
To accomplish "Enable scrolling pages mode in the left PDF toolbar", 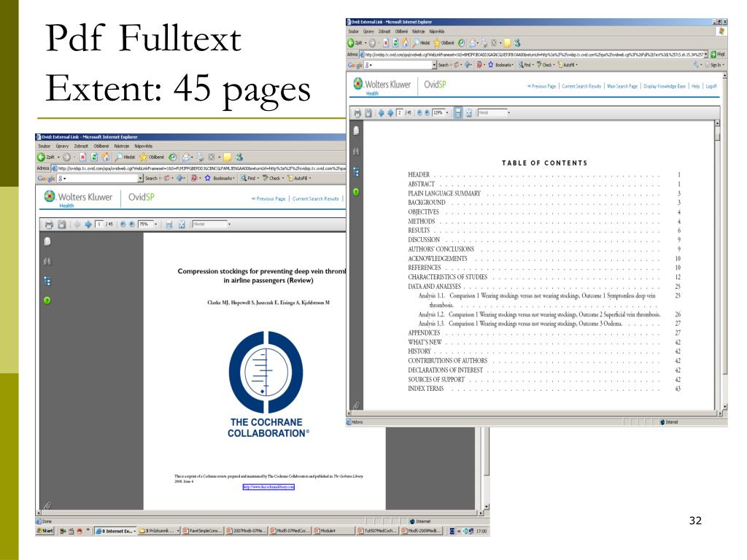I will (x=169, y=225).
